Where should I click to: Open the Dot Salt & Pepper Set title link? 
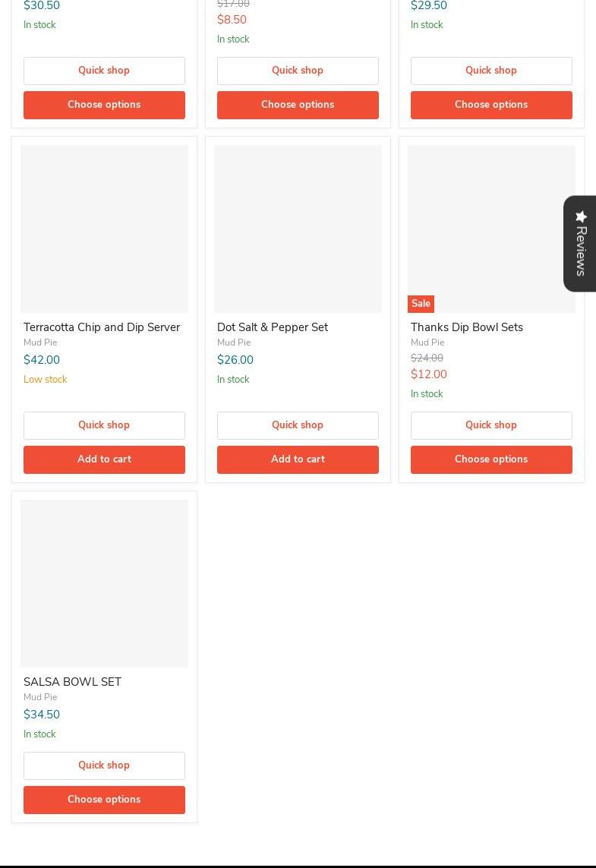click(x=273, y=327)
